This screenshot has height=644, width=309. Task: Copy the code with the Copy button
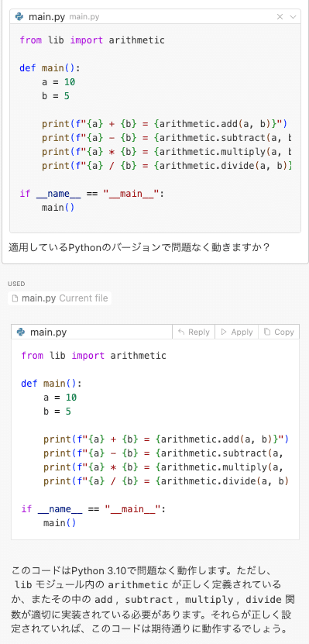point(279,332)
